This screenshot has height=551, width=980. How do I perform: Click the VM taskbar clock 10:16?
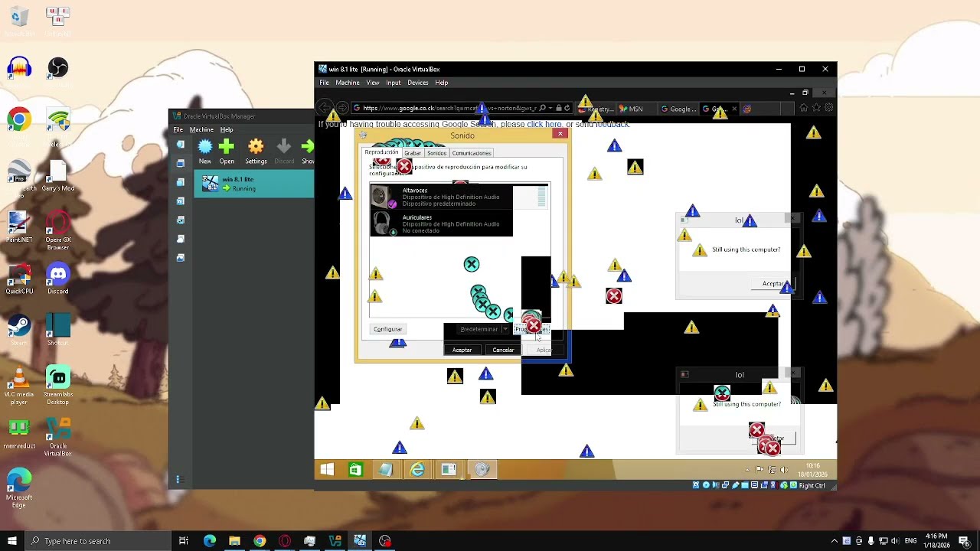click(x=812, y=469)
